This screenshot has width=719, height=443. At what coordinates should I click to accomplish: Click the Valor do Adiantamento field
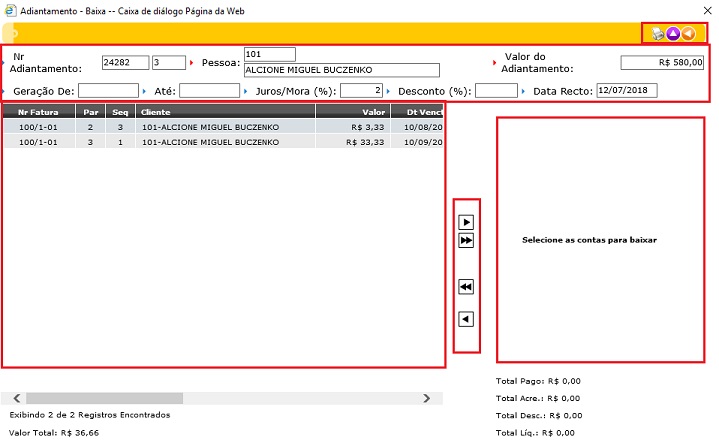coord(663,62)
